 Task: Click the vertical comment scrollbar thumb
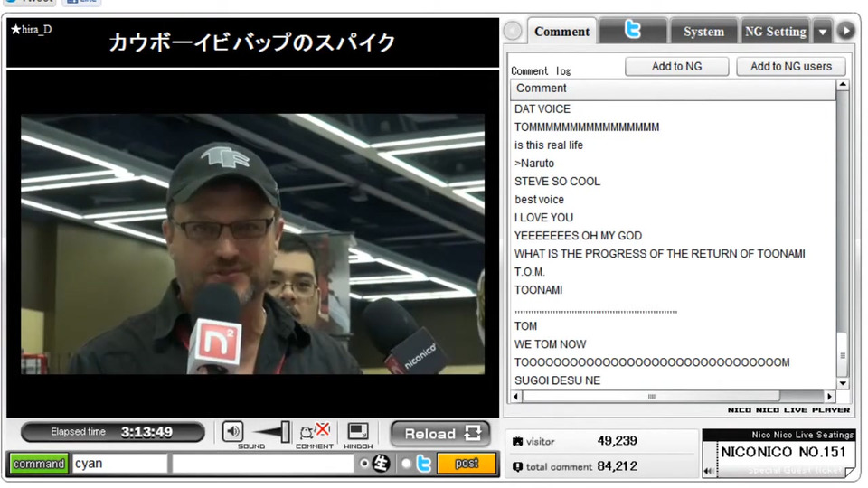(x=843, y=354)
